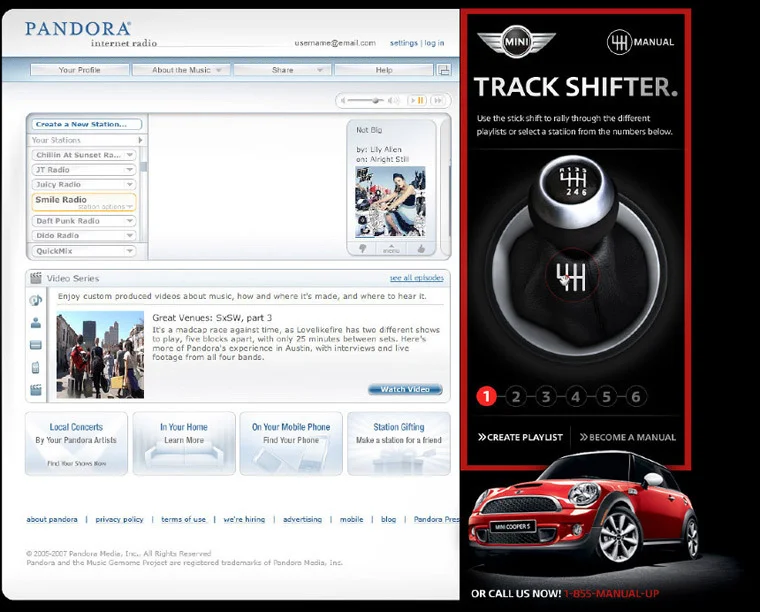
Task: Skip to the next song
Action: [x=438, y=100]
